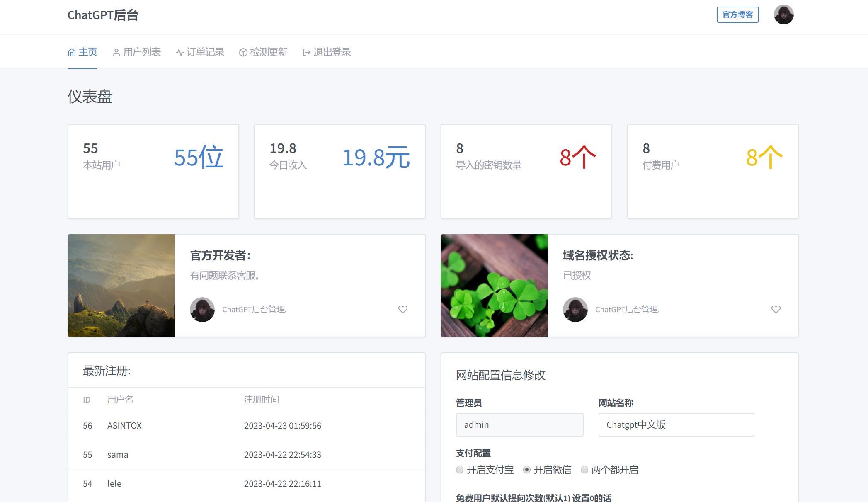
Task: Select the lele user row
Action: click(247, 484)
